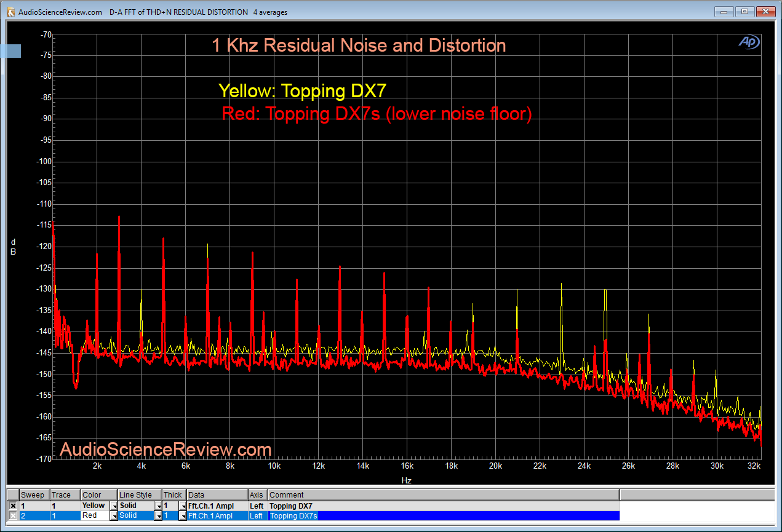This screenshot has width=782, height=532.
Task: Click the blue marker at graph left edge
Action: pos(10,51)
